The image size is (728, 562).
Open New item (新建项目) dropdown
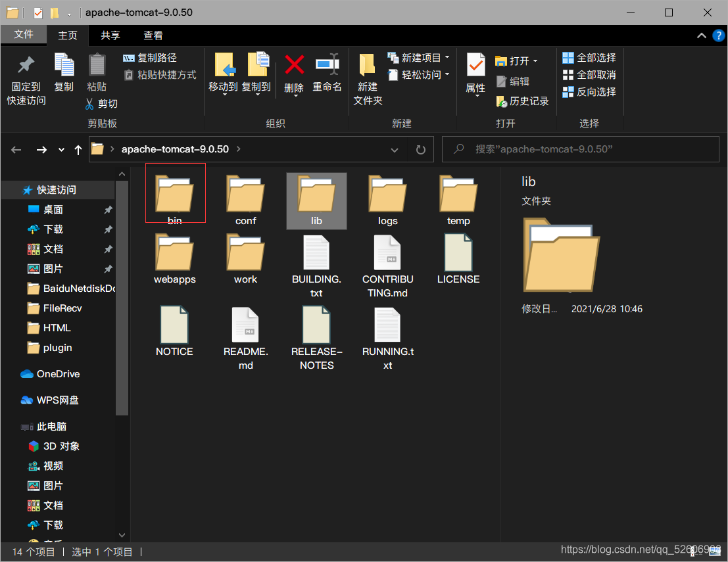click(x=419, y=58)
